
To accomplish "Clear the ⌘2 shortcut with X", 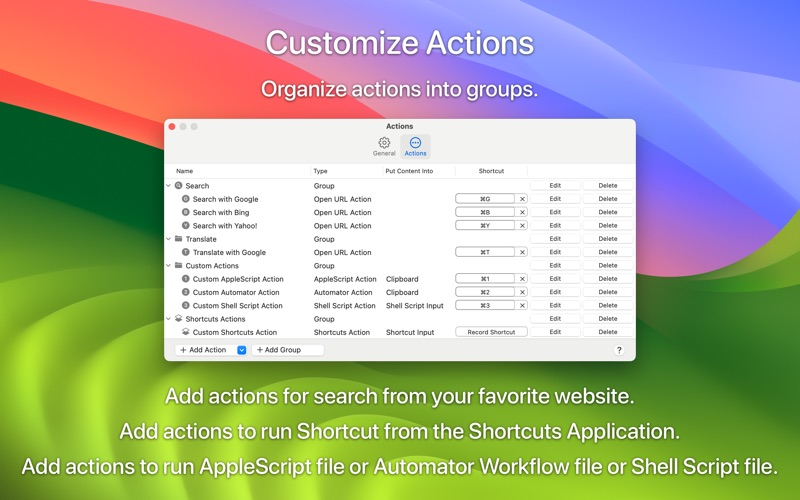I will 522,292.
